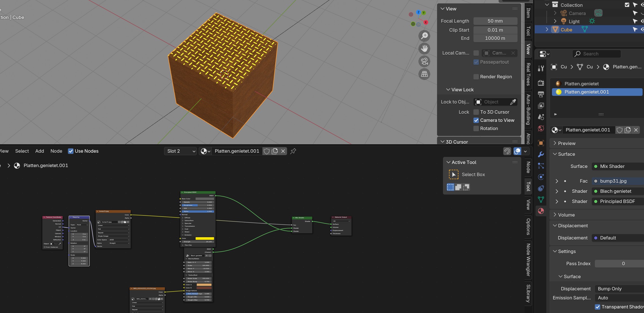Expand the Preview panel
The image size is (644, 313).
(x=566, y=143)
